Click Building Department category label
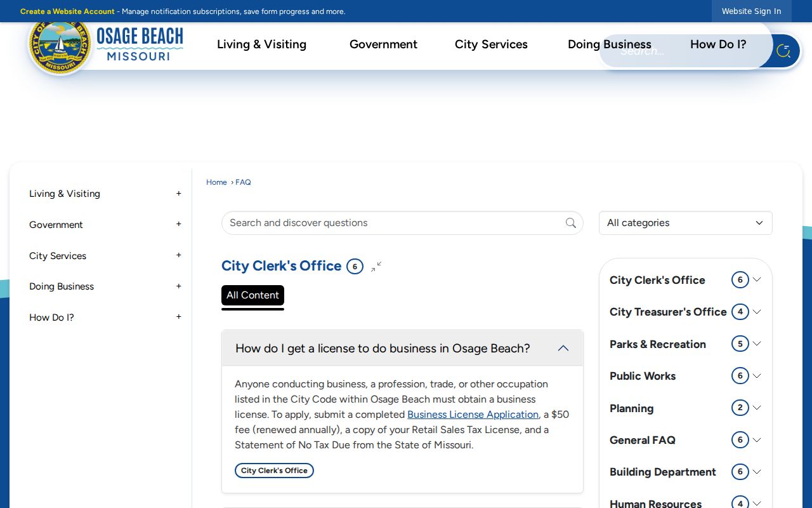The image size is (812, 508). click(x=662, y=472)
